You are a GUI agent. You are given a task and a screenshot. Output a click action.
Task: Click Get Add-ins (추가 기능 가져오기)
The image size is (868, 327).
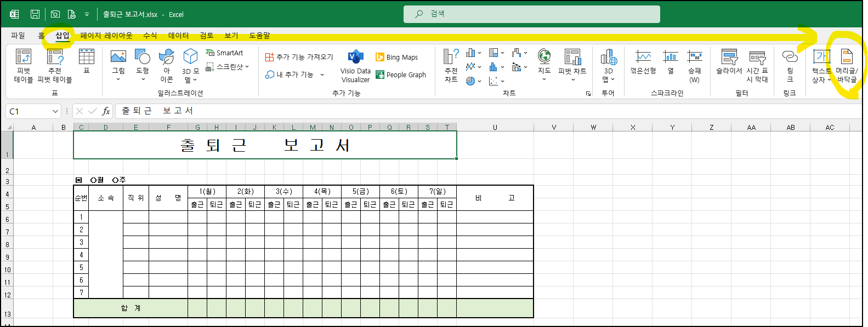tap(299, 57)
